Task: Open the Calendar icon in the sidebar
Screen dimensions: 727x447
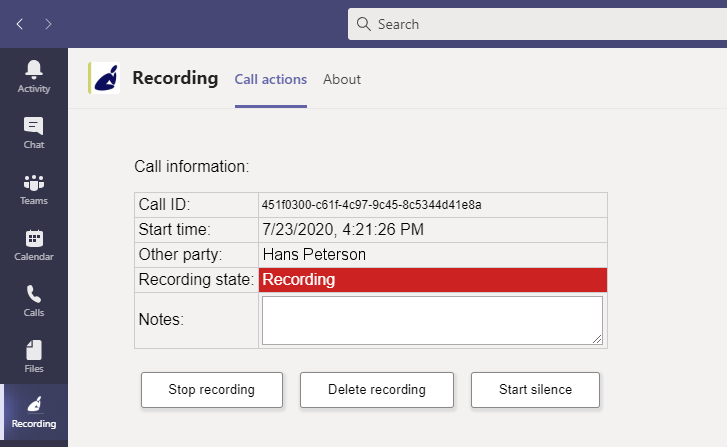Action: [x=34, y=238]
